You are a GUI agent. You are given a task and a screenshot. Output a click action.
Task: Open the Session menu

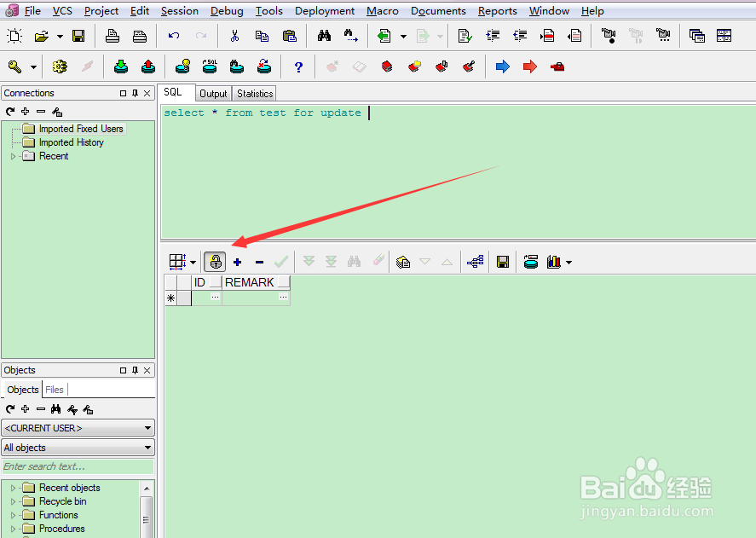[x=179, y=10]
